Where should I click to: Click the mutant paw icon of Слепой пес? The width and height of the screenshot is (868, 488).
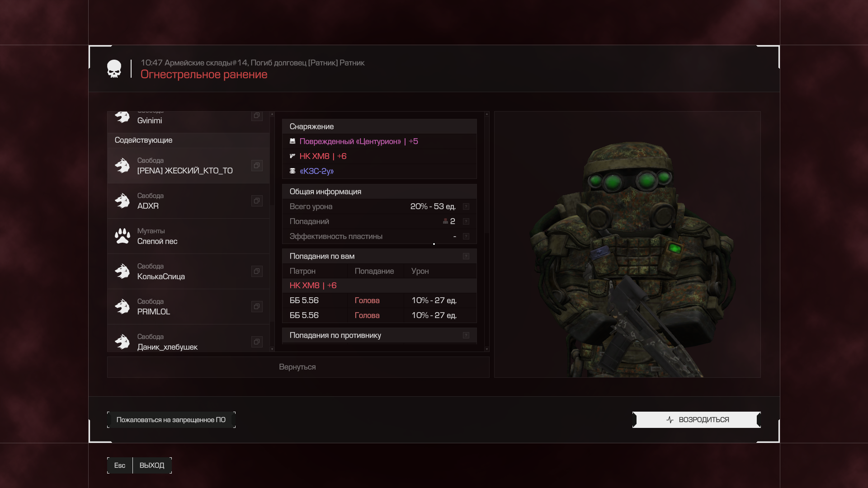pos(122,236)
